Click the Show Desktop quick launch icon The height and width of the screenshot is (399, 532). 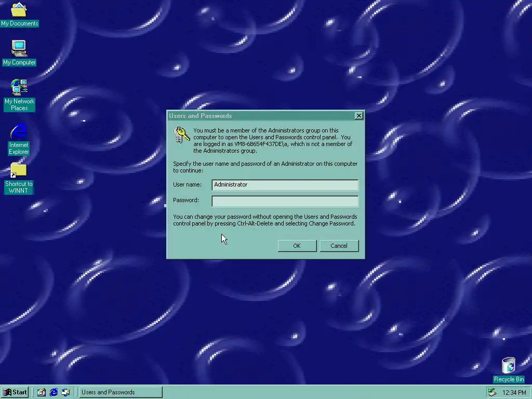point(42,392)
